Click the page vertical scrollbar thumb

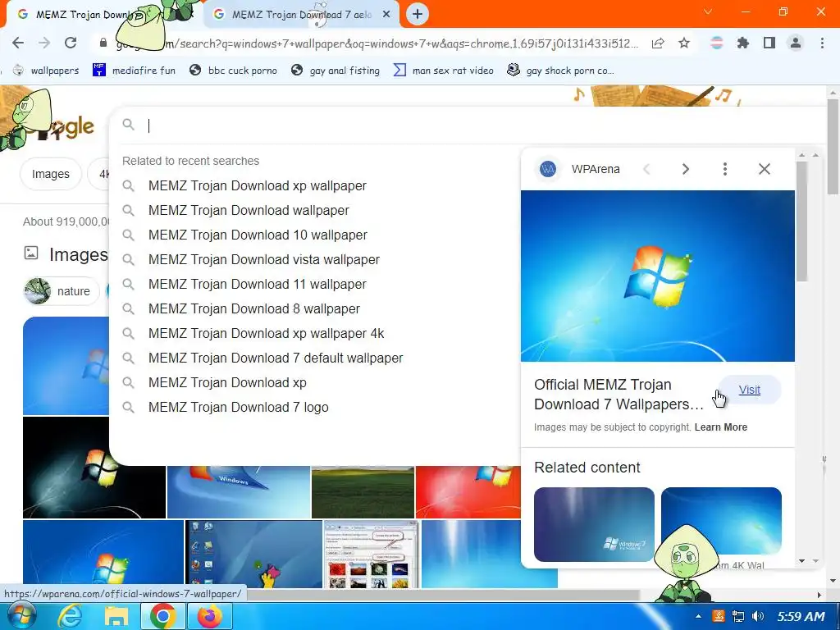tap(833, 146)
